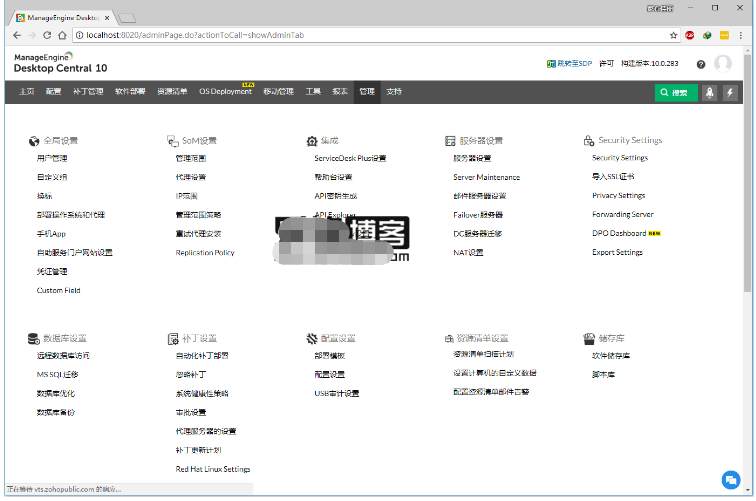Click the SoM设置 computers icon
This screenshot has height=501, width=756.
pyautogui.click(x=173, y=141)
